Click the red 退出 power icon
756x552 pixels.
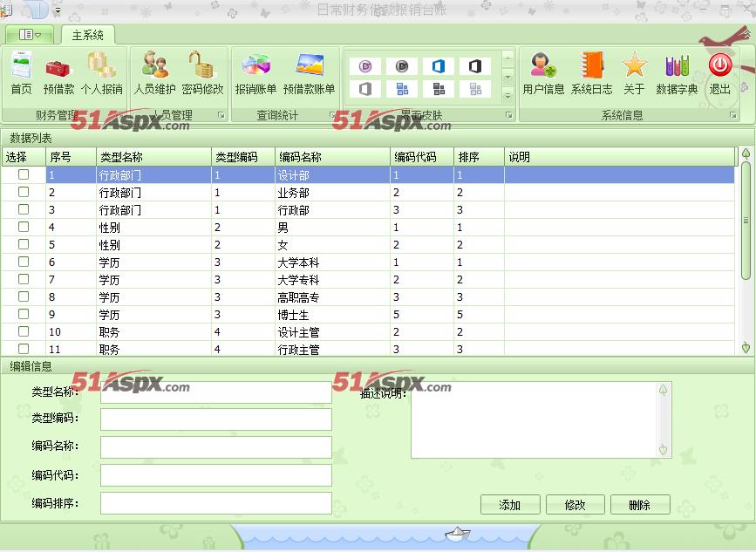pyautogui.click(x=720, y=65)
